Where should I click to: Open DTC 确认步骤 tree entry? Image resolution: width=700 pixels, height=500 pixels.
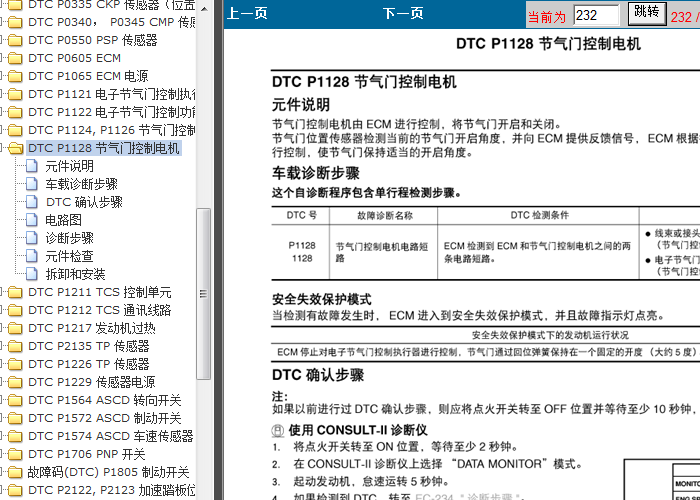(x=84, y=202)
